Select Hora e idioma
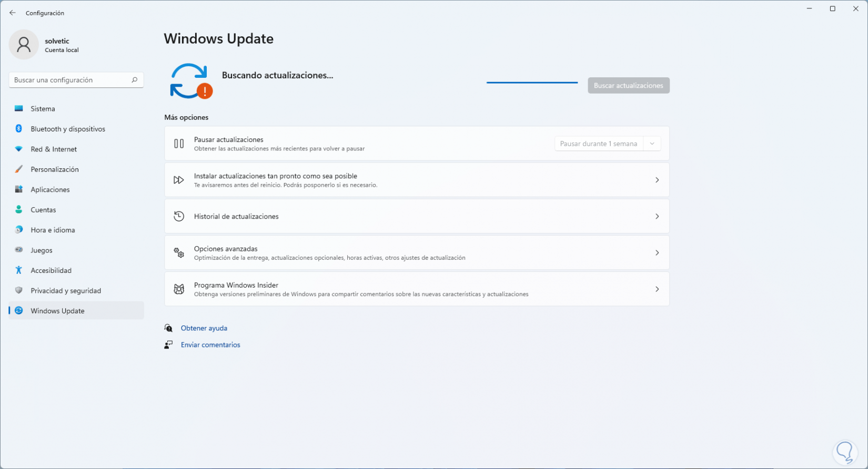Image resolution: width=868 pixels, height=469 pixels. click(x=76, y=230)
